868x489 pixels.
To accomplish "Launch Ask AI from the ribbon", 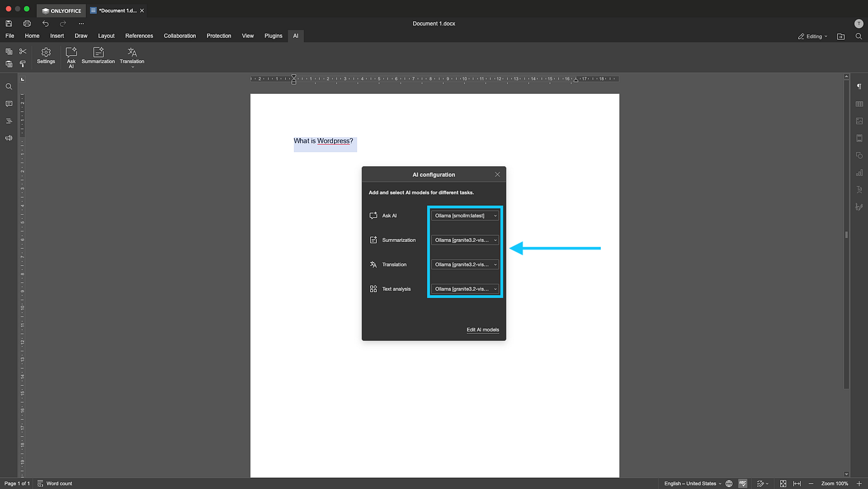I will pyautogui.click(x=71, y=58).
